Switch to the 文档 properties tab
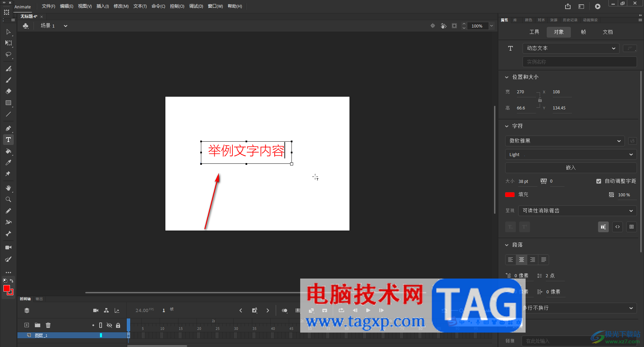The height and width of the screenshot is (347, 644). point(608,32)
